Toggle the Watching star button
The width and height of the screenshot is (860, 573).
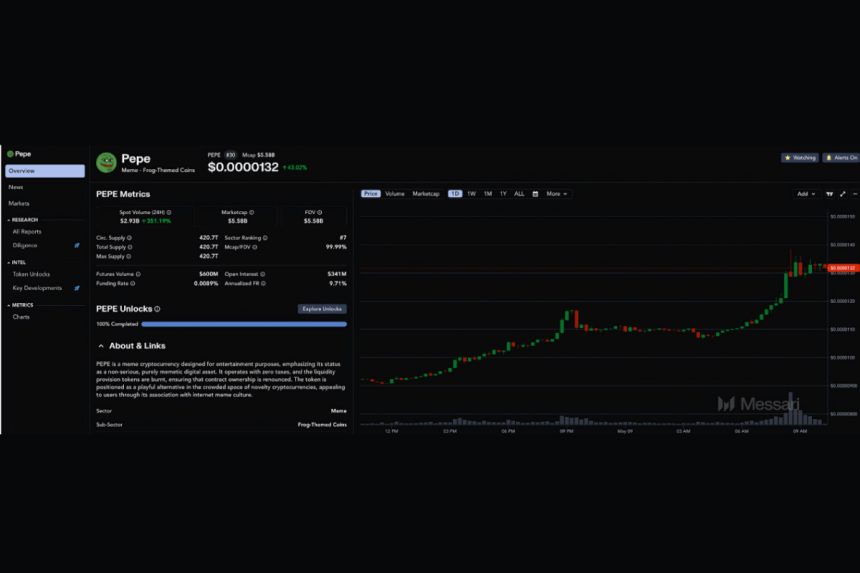click(800, 158)
